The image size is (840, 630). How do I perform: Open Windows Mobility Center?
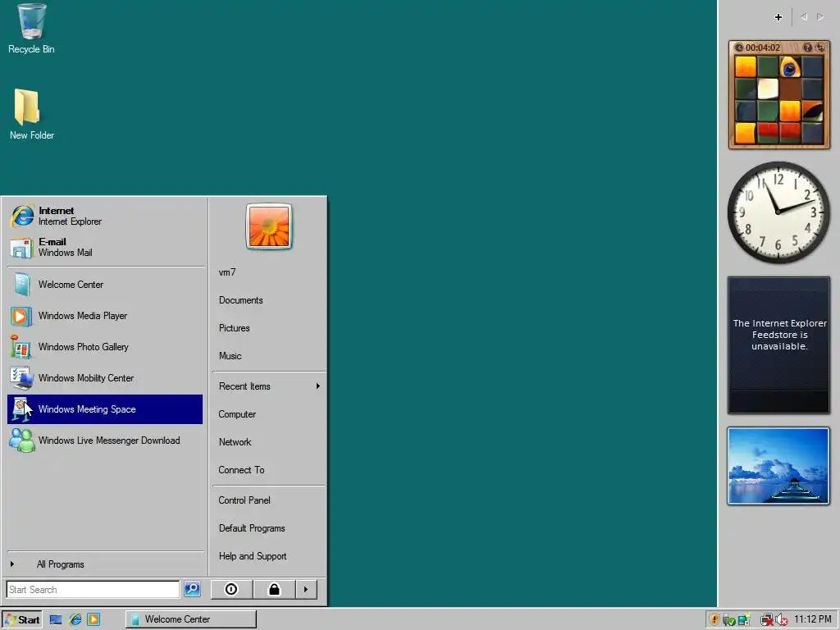(106, 377)
